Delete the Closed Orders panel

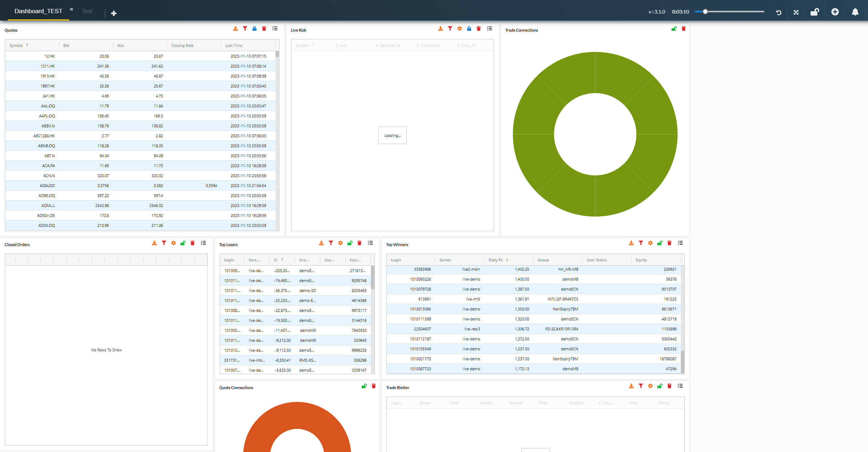193,243
